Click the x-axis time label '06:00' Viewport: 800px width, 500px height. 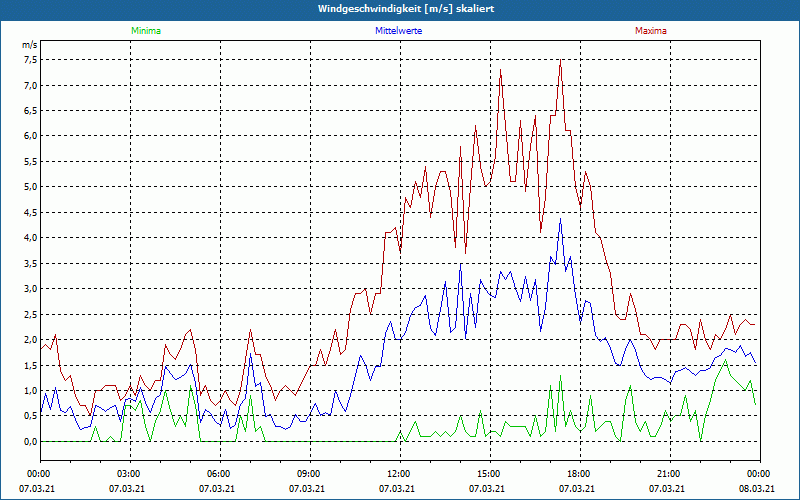218,474
